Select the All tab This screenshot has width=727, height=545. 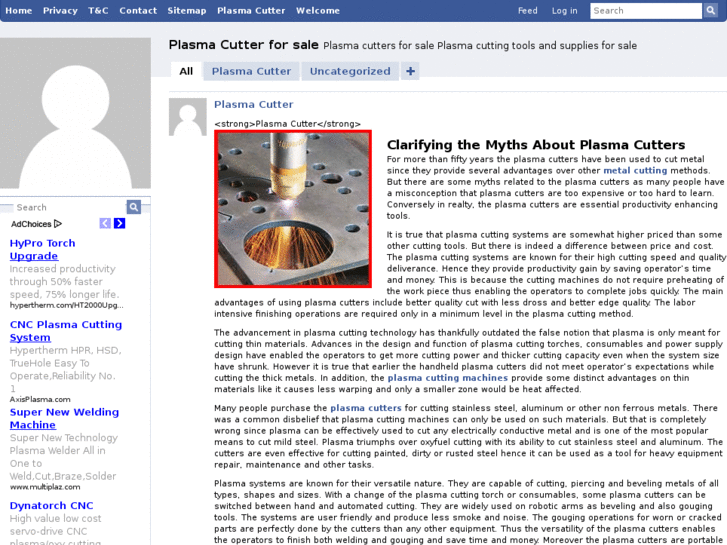point(186,71)
